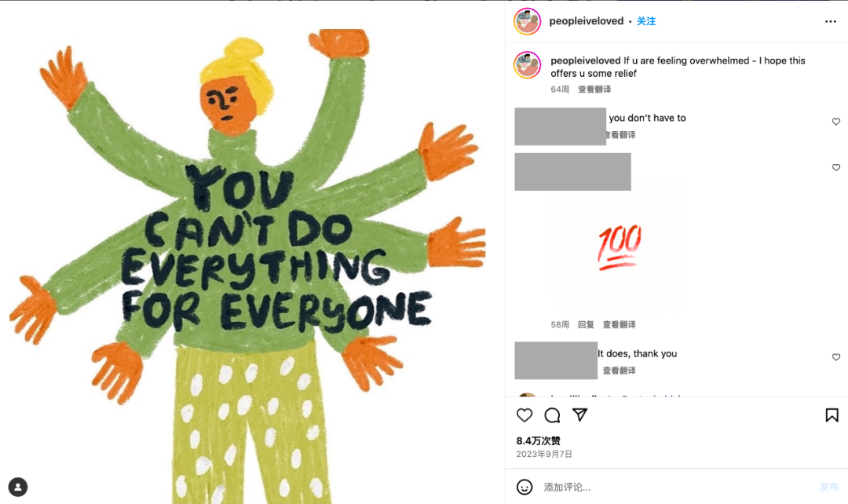View translation of the post caption
The image size is (848, 504).
pyautogui.click(x=594, y=89)
